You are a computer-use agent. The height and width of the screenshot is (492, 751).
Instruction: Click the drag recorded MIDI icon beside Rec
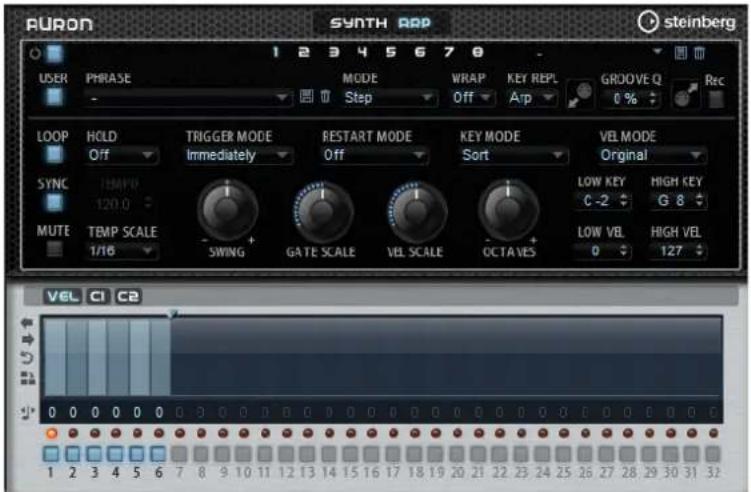685,94
